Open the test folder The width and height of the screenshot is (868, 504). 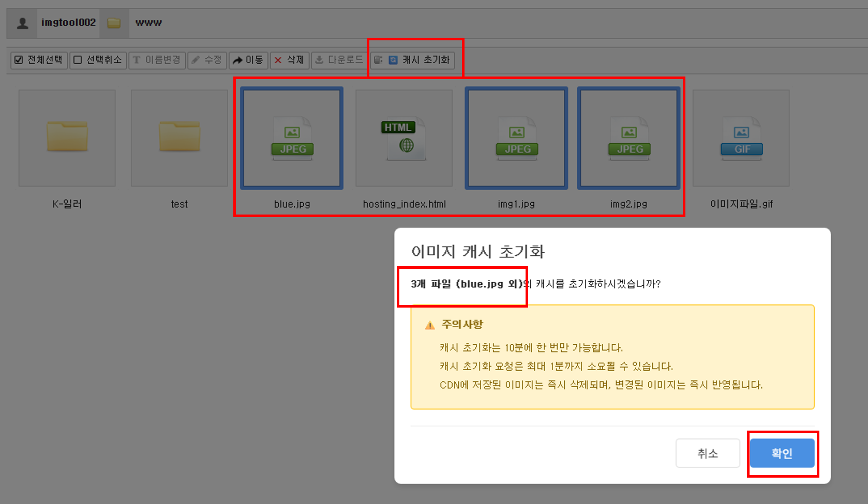pos(179,137)
